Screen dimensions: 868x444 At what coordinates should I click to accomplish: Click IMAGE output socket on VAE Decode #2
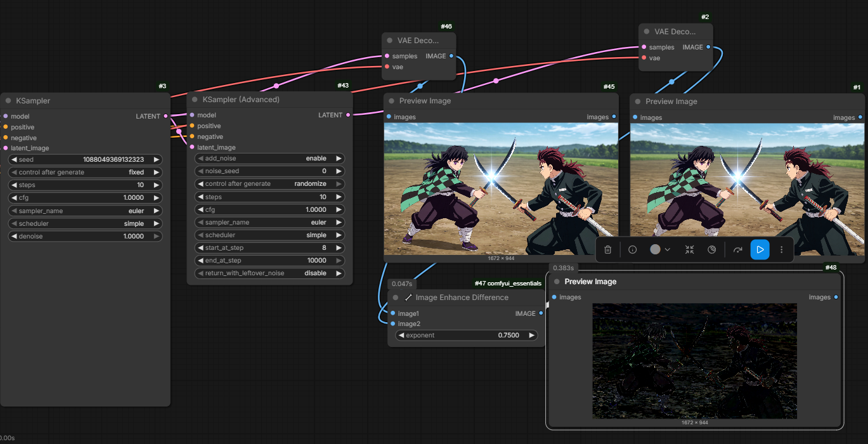coord(708,47)
